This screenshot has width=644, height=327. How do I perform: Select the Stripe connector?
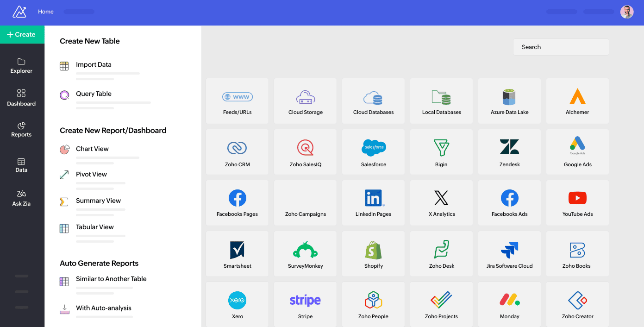coord(306,304)
